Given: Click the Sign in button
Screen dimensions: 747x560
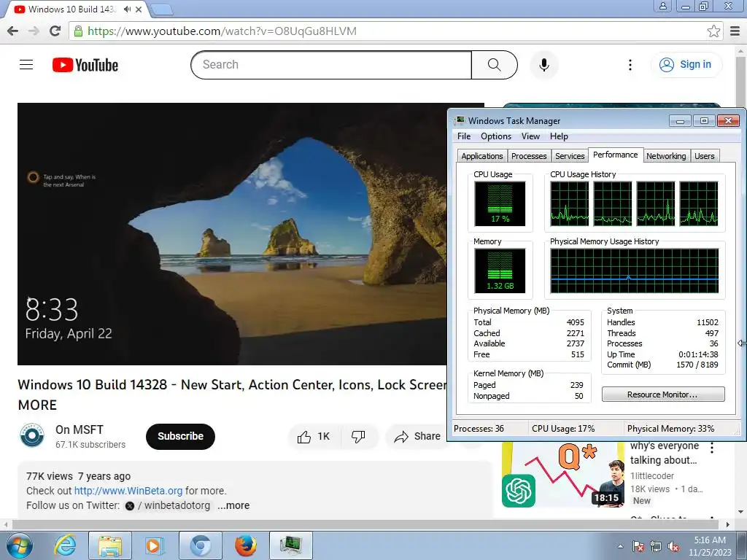Looking at the screenshot, I should [x=686, y=65].
